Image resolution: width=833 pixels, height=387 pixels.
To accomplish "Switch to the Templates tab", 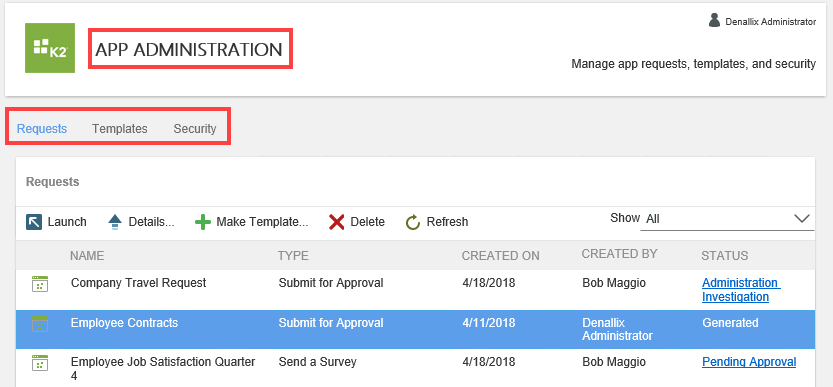I will tap(120, 129).
